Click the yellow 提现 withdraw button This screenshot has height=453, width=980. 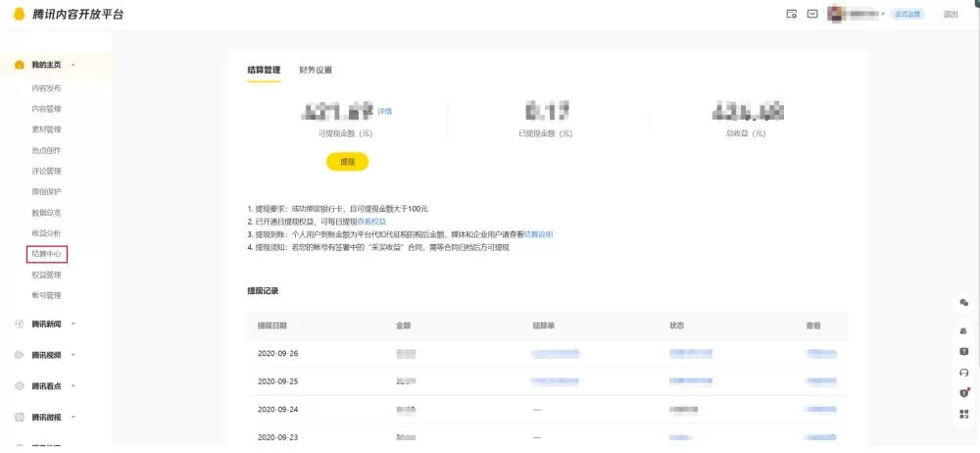tap(348, 162)
